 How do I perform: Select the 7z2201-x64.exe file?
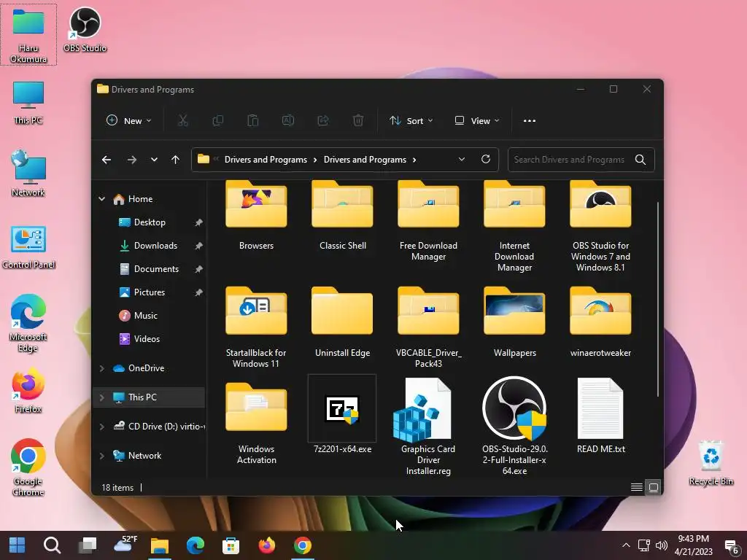click(343, 416)
